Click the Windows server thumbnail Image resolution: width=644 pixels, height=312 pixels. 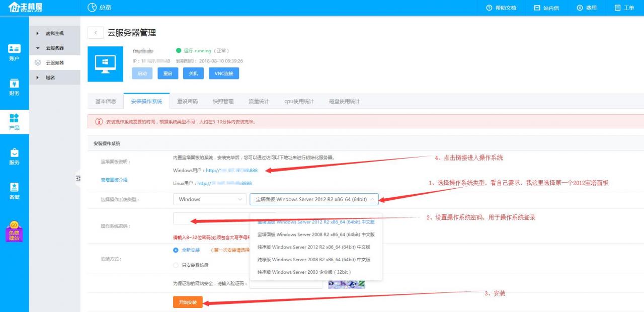click(x=105, y=64)
